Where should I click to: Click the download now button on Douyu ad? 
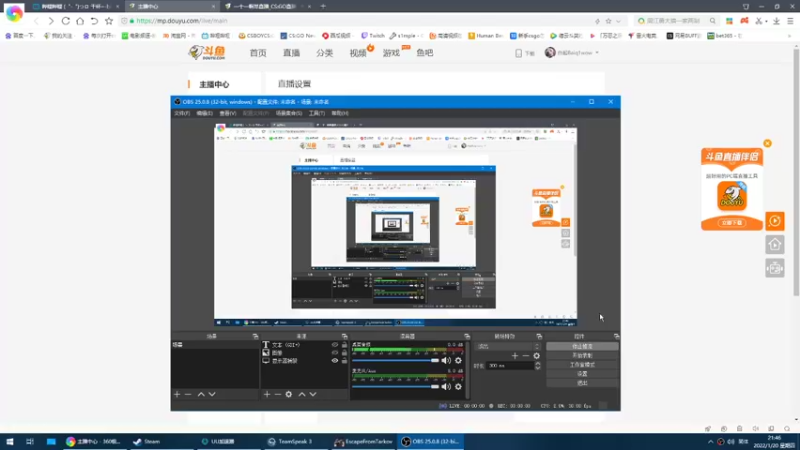(732, 223)
